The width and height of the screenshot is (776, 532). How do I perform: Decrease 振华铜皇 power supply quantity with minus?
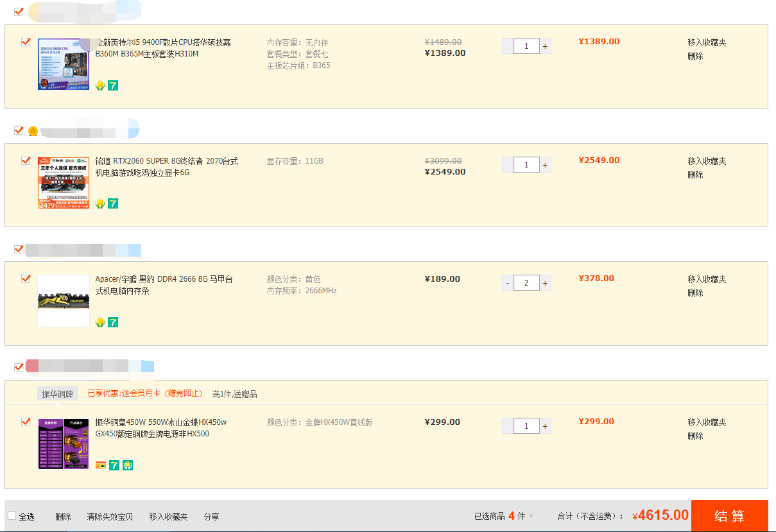click(508, 426)
